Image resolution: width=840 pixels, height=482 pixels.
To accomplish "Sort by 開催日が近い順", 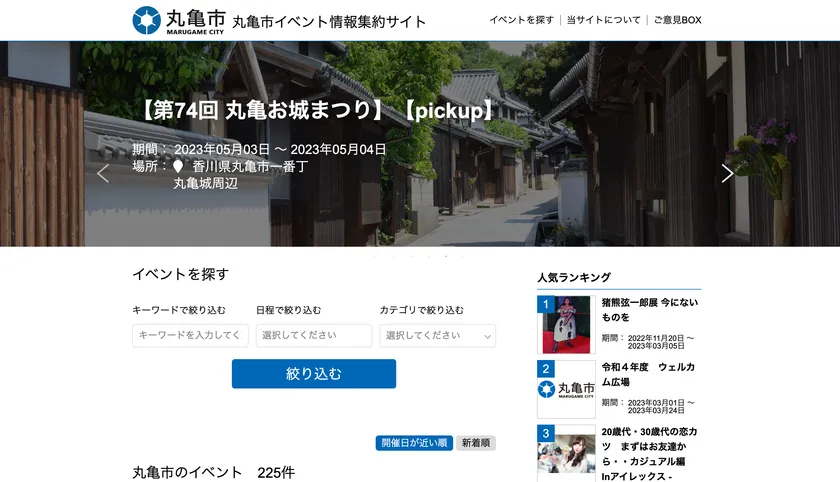I will pyautogui.click(x=414, y=443).
